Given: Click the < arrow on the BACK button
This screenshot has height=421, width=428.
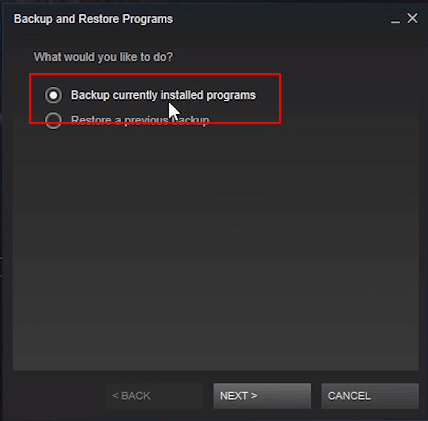Looking at the screenshot, I should (115, 396).
